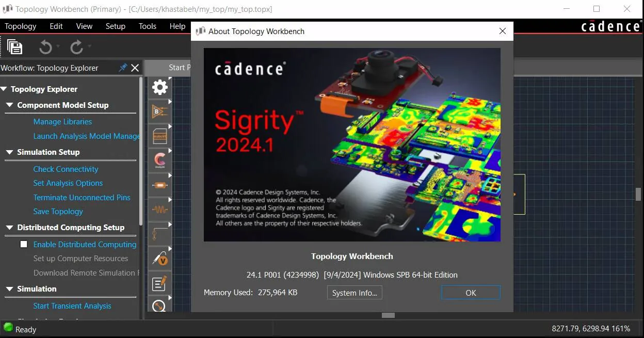Click the horizontal scrollbar thumb below canvas
The height and width of the screenshot is (338, 644).
(388, 315)
